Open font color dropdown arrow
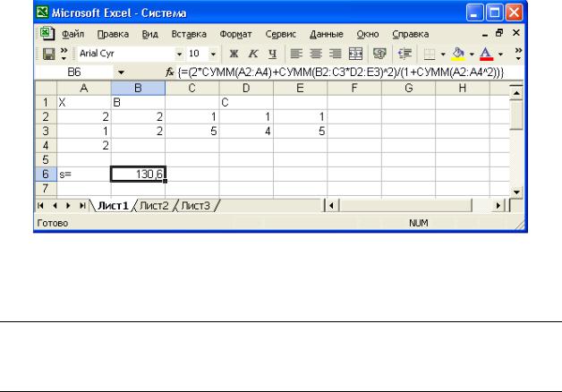The height and width of the screenshot is (392, 562). [500, 55]
